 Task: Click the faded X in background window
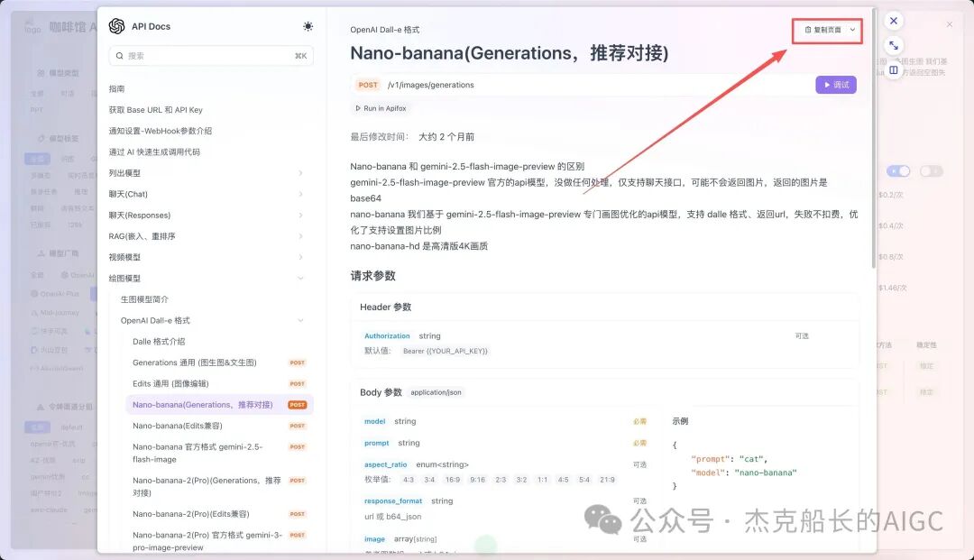tap(949, 24)
